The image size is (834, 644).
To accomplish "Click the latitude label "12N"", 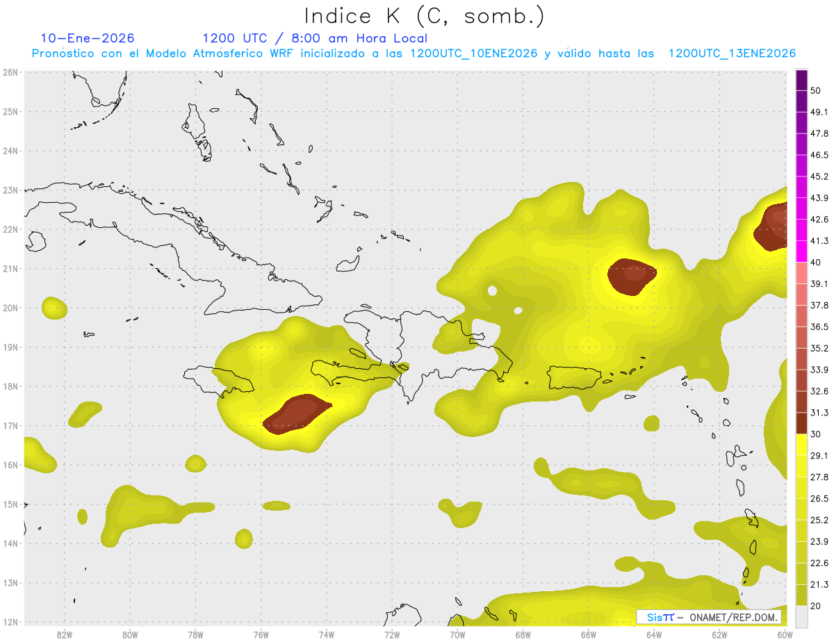I will click(10, 622).
